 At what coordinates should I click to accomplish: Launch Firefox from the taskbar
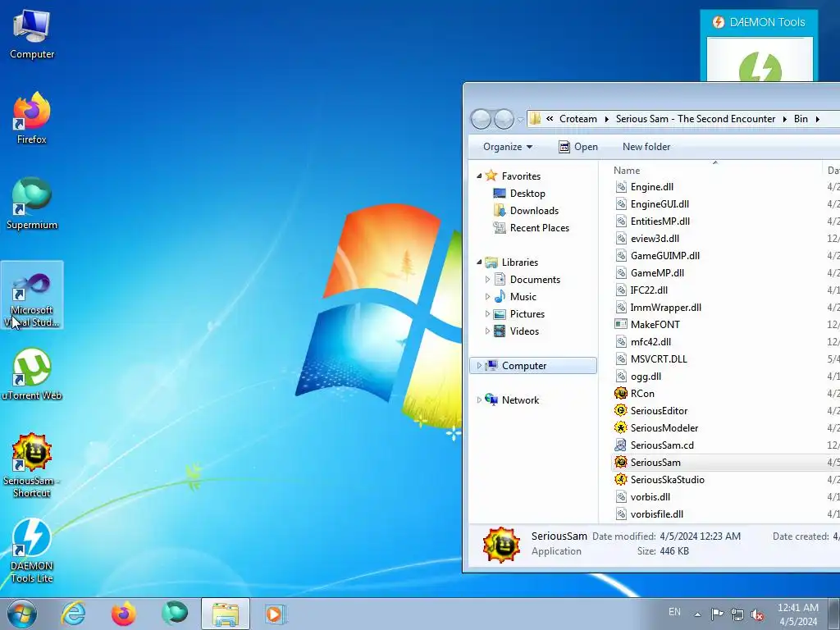click(x=124, y=614)
